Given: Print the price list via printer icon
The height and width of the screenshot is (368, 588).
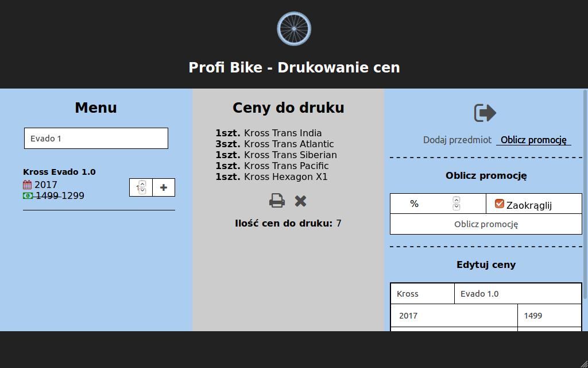Looking at the screenshot, I should 277,201.
